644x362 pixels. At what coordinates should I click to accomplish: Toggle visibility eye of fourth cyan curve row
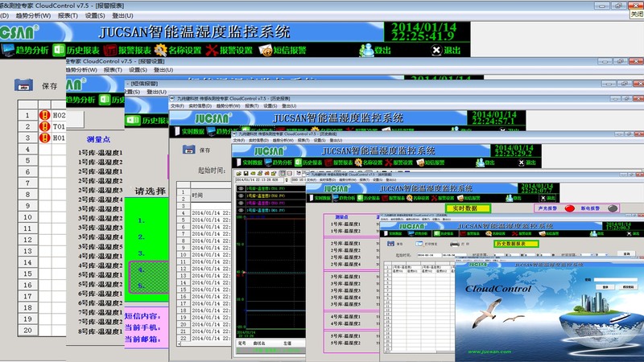[x=241, y=210]
